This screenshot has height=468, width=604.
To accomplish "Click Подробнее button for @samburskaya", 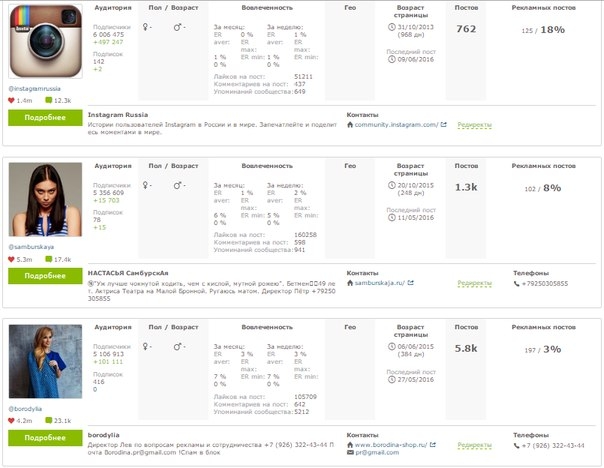I will coord(45,276).
